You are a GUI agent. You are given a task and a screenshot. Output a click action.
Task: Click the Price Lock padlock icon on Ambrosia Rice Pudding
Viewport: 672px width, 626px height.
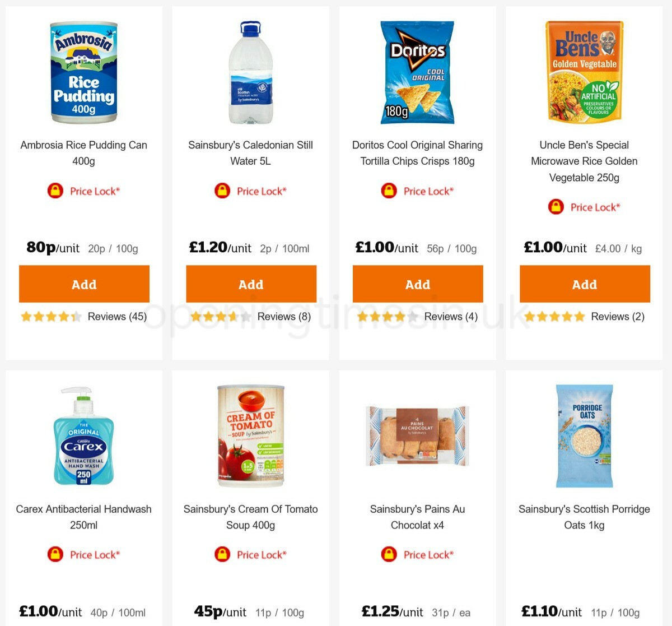coord(55,191)
